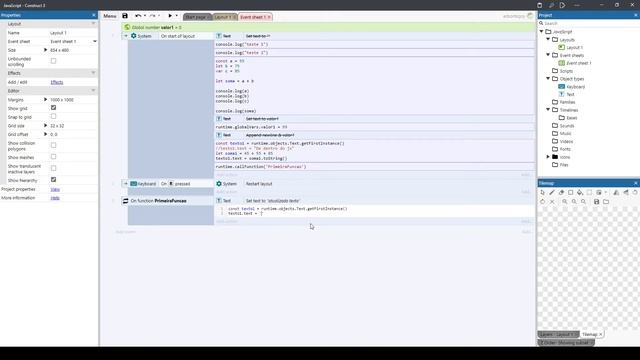Toggle the Show hierarchy checkbox

[x=53, y=180]
